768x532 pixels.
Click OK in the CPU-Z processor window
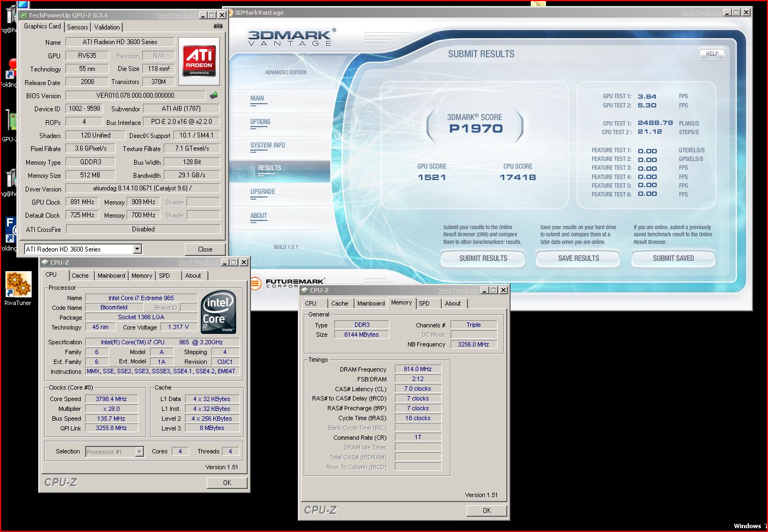click(x=227, y=483)
